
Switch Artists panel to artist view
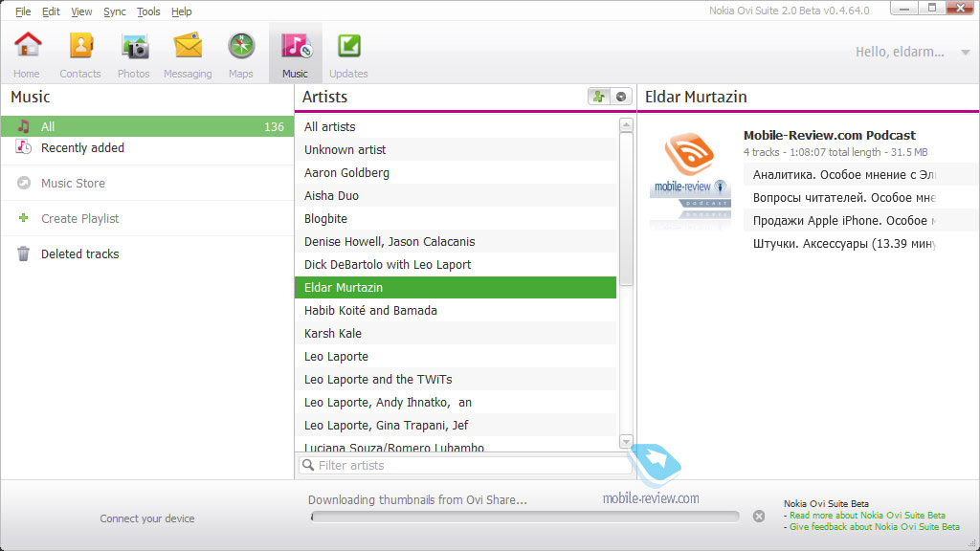(x=599, y=97)
